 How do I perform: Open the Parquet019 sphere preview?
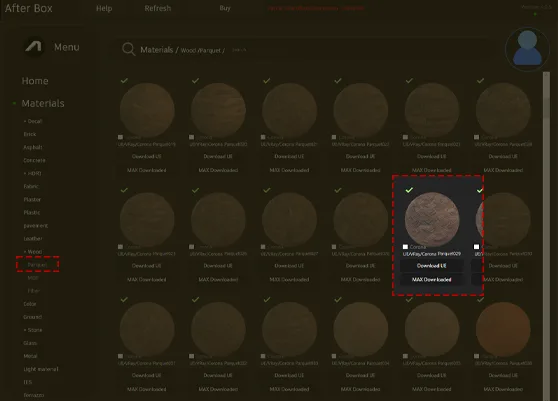[147, 110]
